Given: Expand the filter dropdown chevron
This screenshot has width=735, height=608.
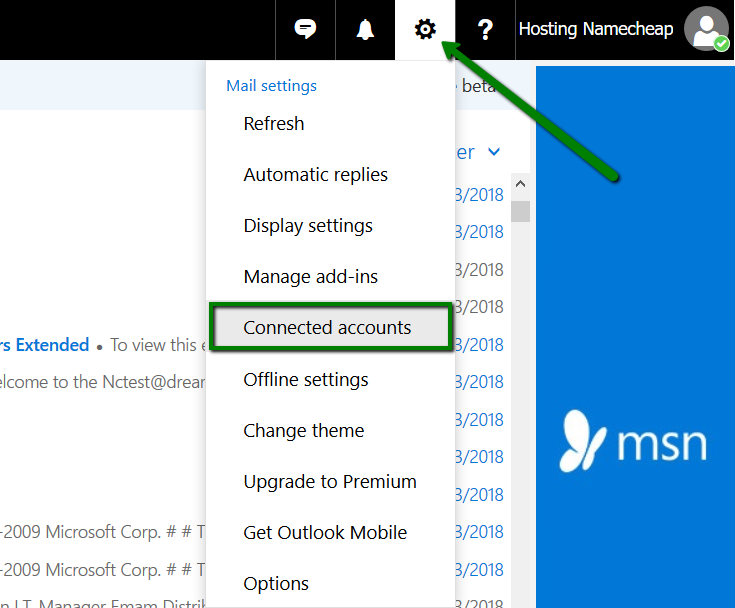Looking at the screenshot, I should click(494, 152).
